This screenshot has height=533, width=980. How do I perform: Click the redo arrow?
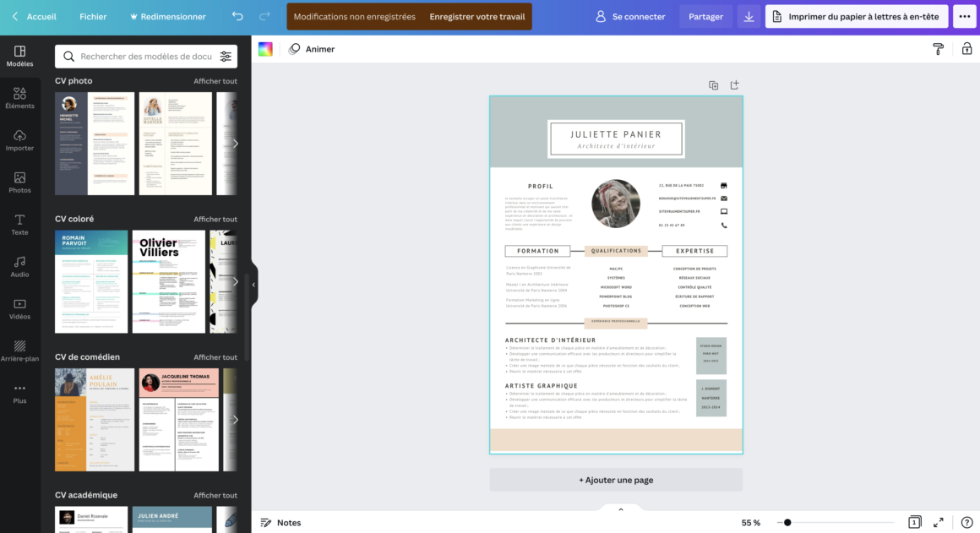pyautogui.click(x=264, y=16)
